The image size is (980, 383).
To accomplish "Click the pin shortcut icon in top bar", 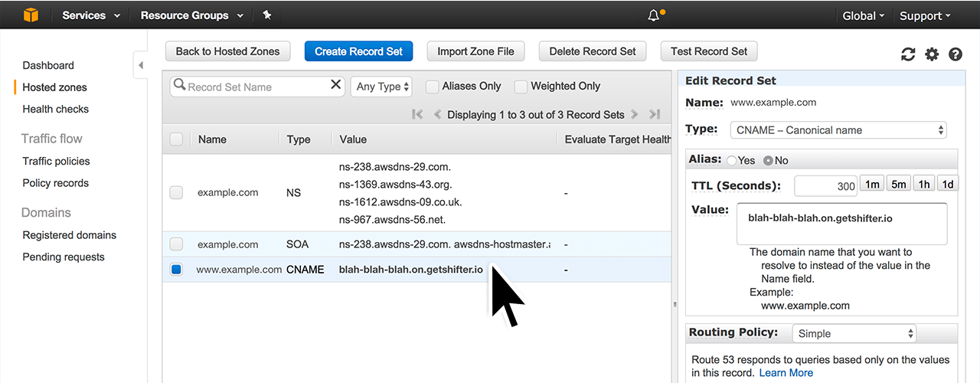I will click(x=266, y=15).
